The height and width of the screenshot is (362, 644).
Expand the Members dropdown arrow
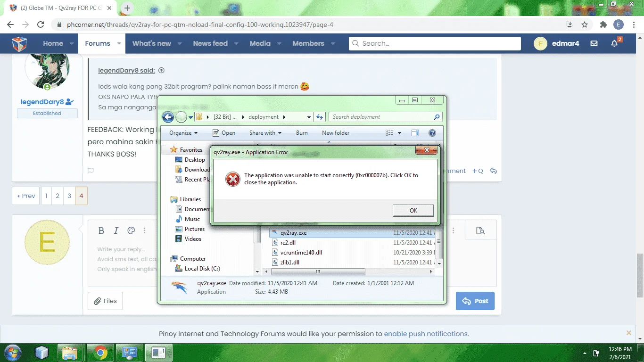(333, 43)
